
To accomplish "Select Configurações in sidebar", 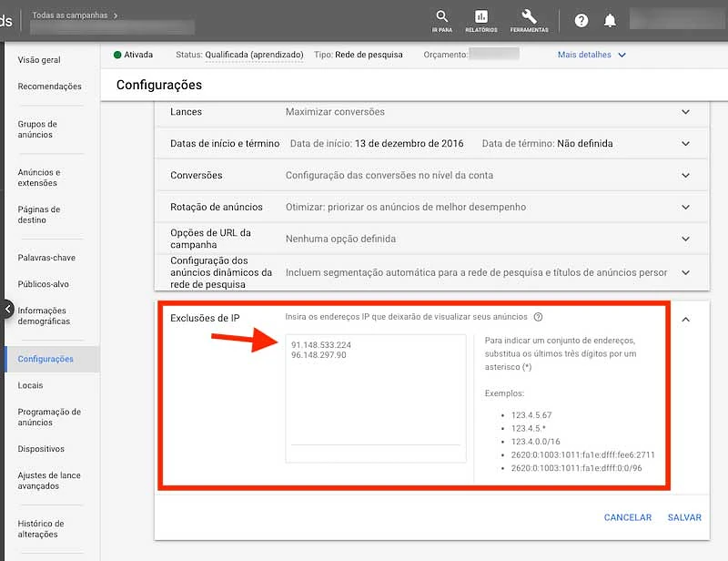I will (x=45, y=359).
